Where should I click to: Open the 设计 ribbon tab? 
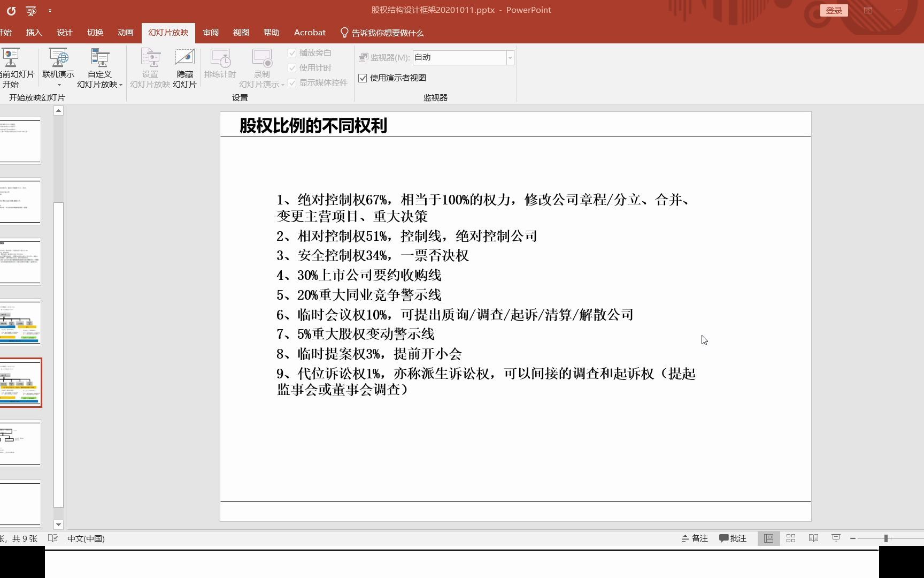pos(64,33)
